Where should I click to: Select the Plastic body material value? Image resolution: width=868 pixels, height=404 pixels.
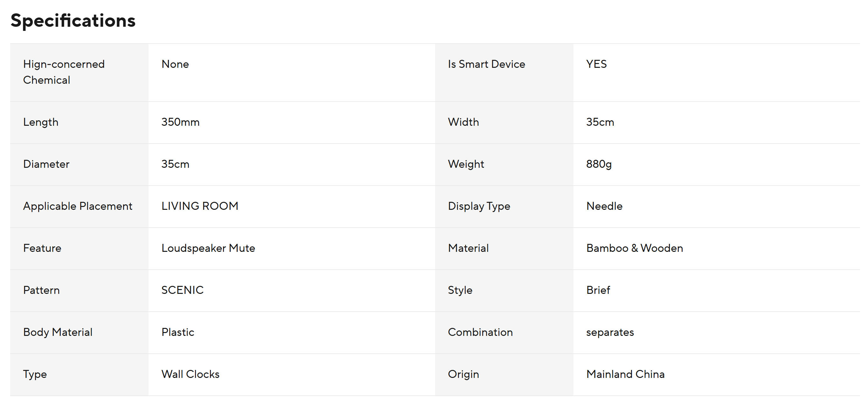point(177,332)
